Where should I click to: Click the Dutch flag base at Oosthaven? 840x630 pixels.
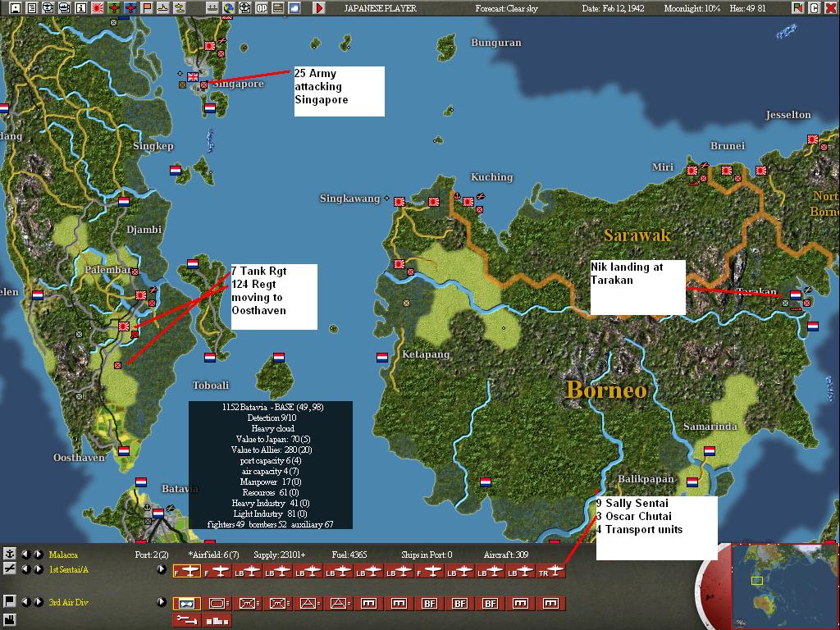pos(124,450)
